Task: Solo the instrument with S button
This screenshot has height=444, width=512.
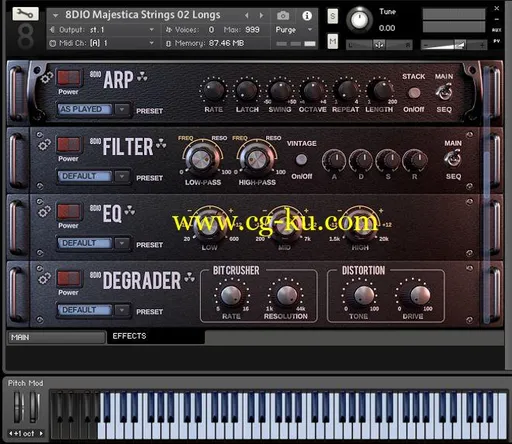Action: click(332, 16)
